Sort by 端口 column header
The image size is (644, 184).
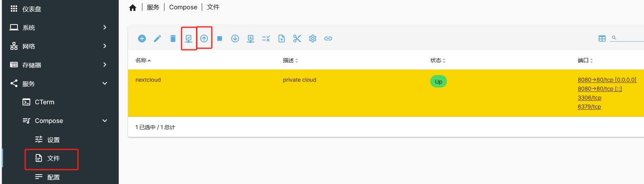click(x=585, y=60)
